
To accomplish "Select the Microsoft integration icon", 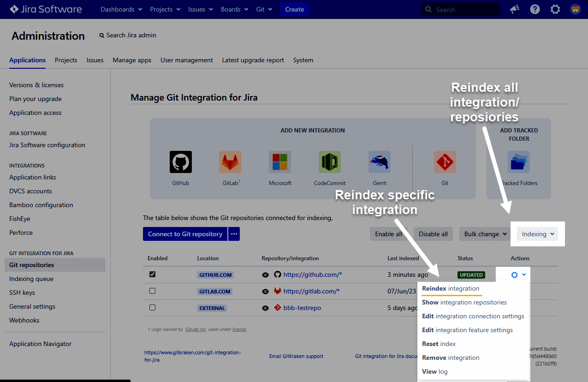I will [x=280, y=162].
